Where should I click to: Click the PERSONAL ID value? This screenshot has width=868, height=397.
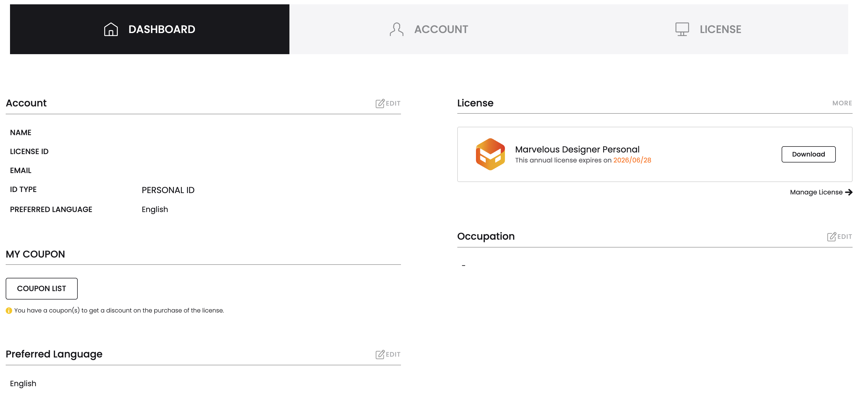(x=168, y=190)
